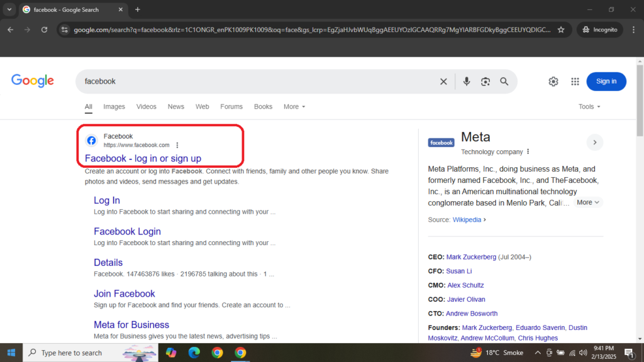Click the back navigation arrow
This screenshot has height=362, width=644.
point(10,29)
